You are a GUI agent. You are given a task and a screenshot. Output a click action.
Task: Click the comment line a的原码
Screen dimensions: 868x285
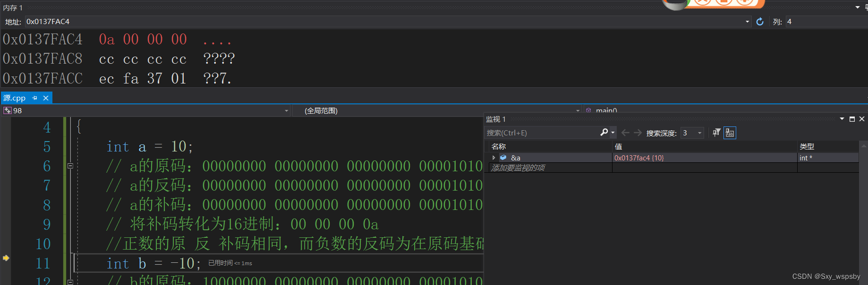[x=294, y=166]
